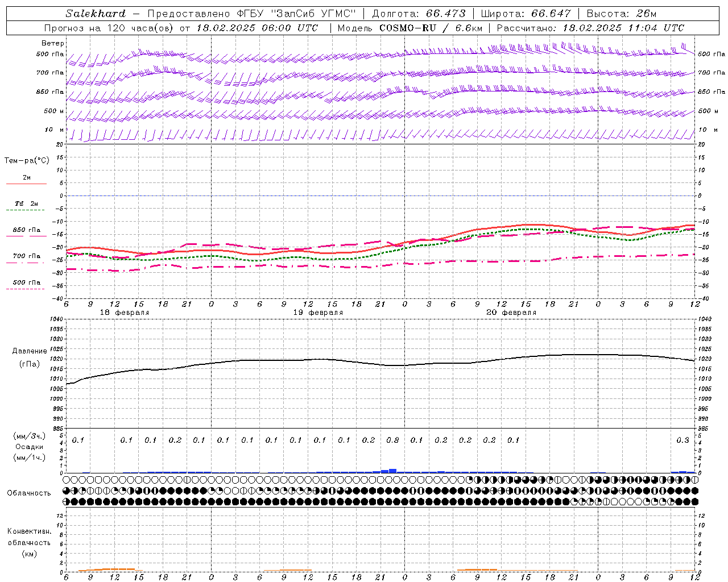The width and height of the screenshot is (728, 582).
Task: Click the '(мм/1ч.)' precipitation unit label
Action: click(x=30, y=458)
